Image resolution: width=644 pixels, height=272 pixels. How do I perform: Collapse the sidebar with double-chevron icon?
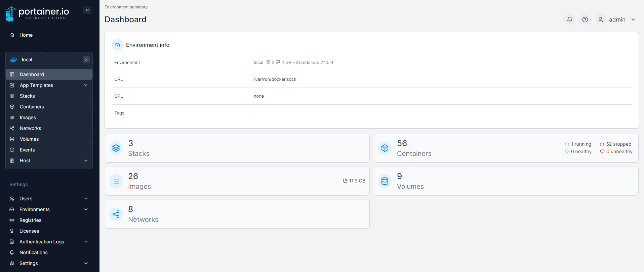pos(87,10)
